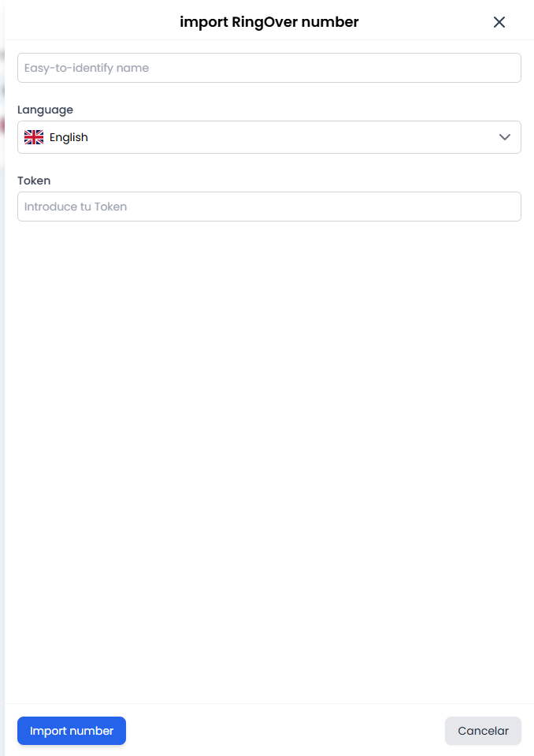Click the Cancelar button
534x756 pixels.
(483, 731)
